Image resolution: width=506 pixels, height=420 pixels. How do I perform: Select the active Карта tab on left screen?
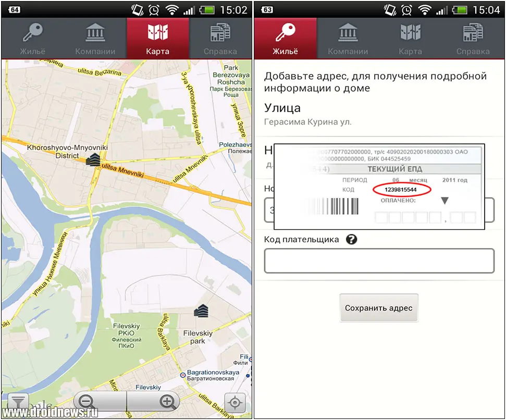pos(157,39)
